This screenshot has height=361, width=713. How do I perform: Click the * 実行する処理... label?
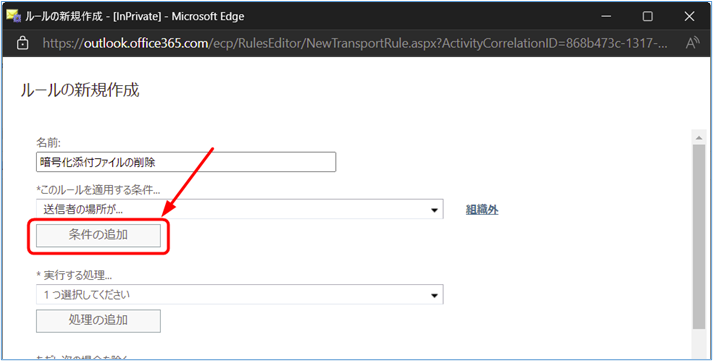click(74, 276)
